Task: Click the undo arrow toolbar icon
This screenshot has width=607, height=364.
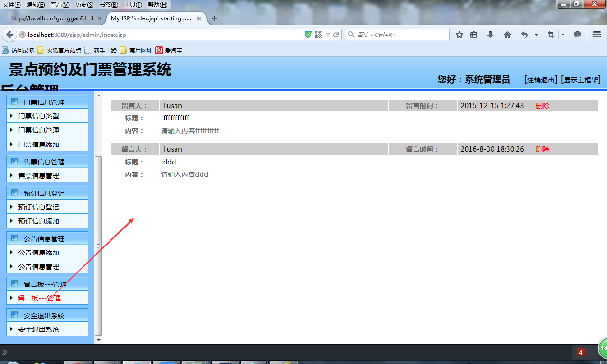Action: (524, 35)
